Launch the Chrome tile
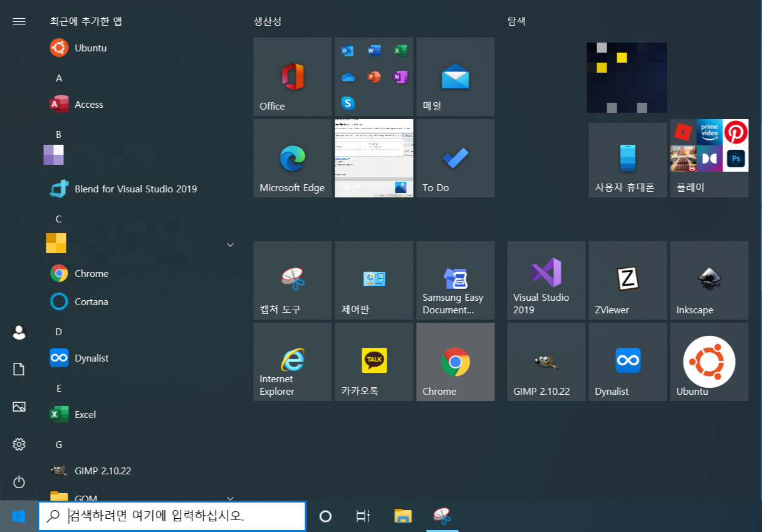Image resolution: width=762 pixels, height=532 pixels. coord(456,362)
